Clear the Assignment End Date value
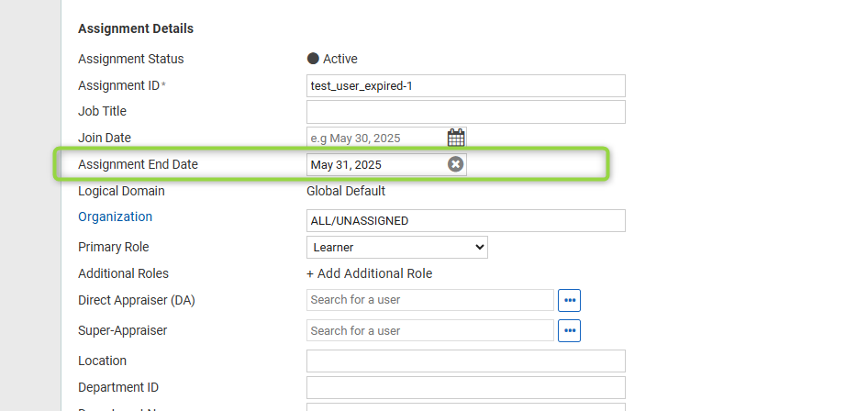Image resolution: width=868 pixels, height=411 pixels. pyautogui.click(x=456, y=164)
